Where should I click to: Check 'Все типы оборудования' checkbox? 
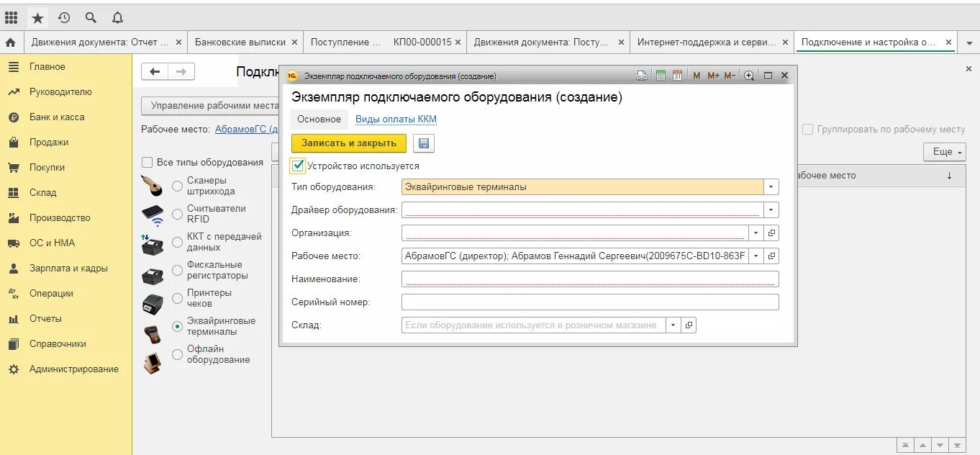pos(148,162)
